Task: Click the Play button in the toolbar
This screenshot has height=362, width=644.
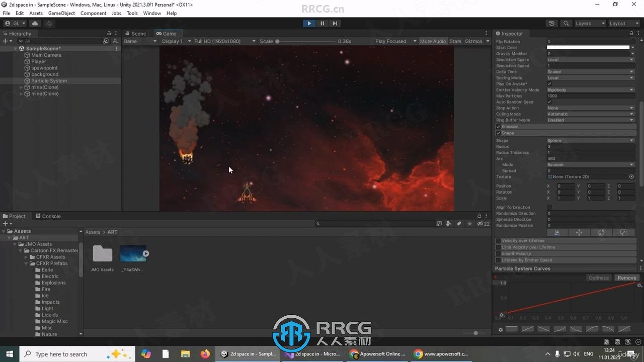Action: coord(309,23)
